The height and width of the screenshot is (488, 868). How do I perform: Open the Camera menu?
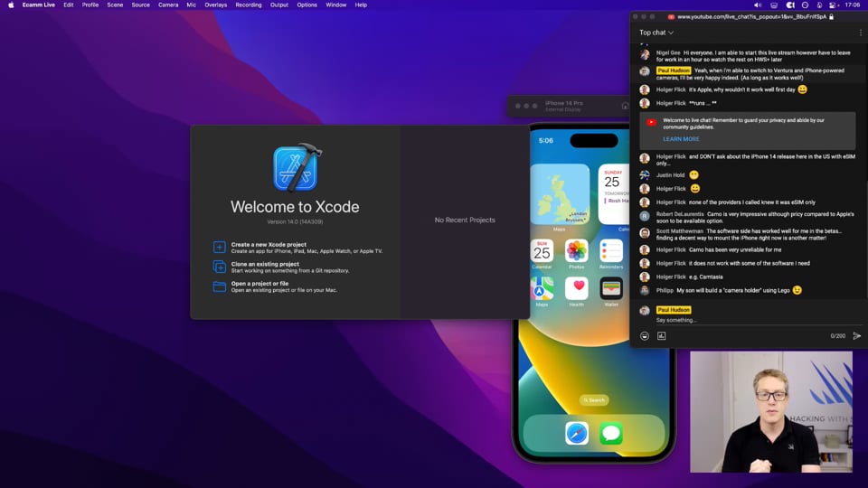click(x=168, y=5)
